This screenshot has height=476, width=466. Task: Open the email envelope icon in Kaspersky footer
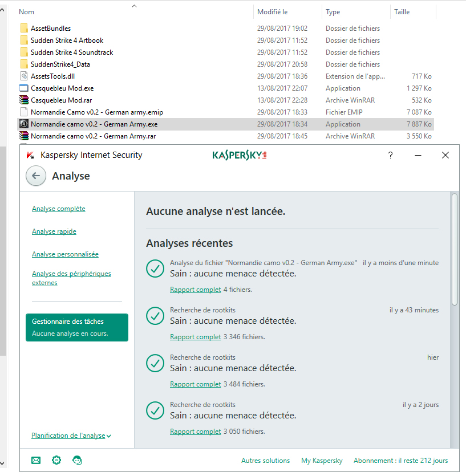(36, 460)
